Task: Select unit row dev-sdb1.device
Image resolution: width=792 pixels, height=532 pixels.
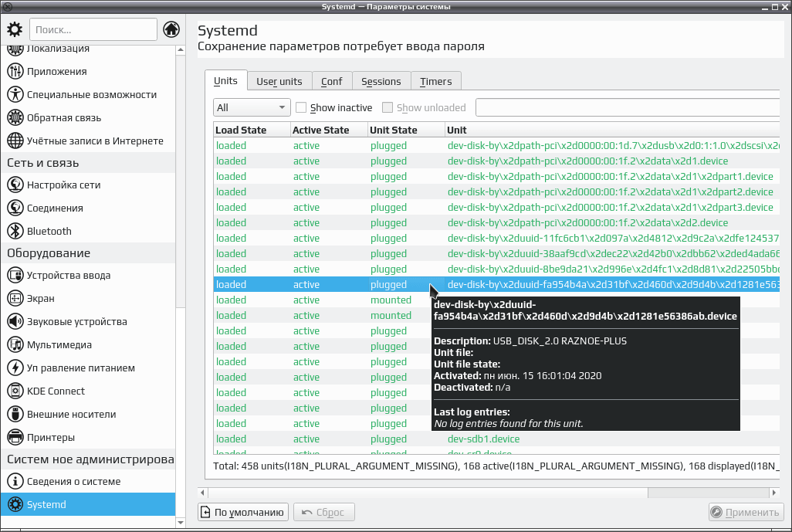Action: tap(496, 439)
